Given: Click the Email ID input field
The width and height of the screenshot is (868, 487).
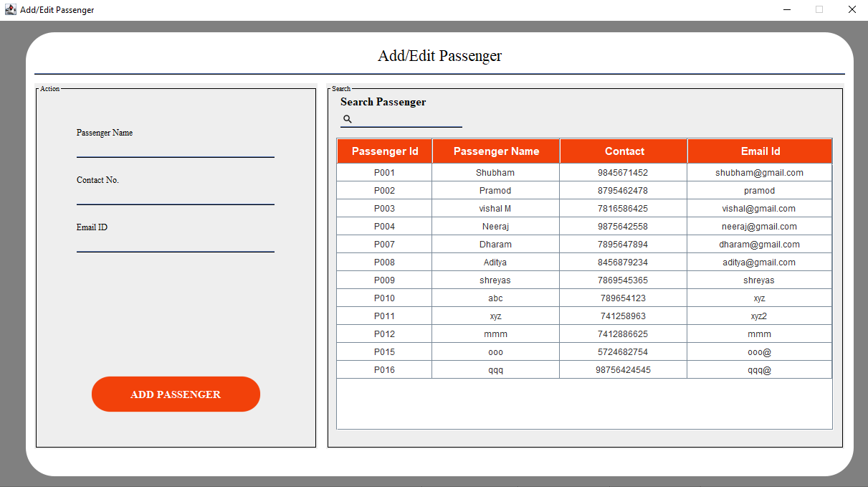Looking at the screenshot, I should click(x=175, y=243).
